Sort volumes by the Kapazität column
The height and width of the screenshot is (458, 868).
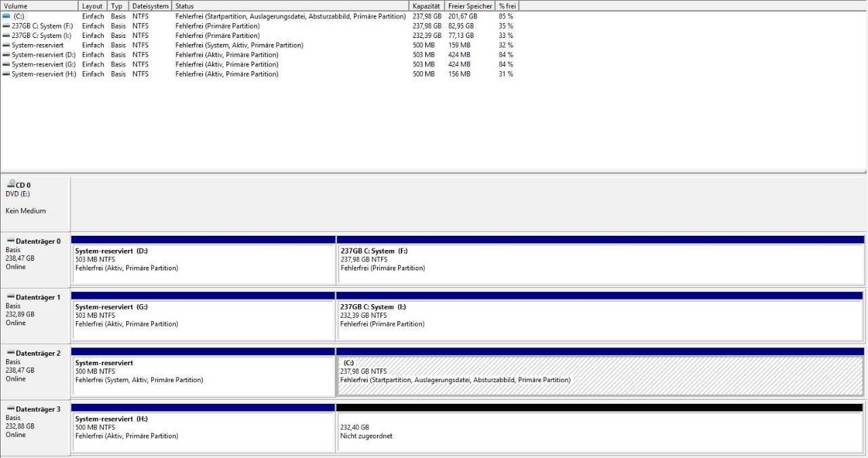pyautogui.click(x=427, y=5)
